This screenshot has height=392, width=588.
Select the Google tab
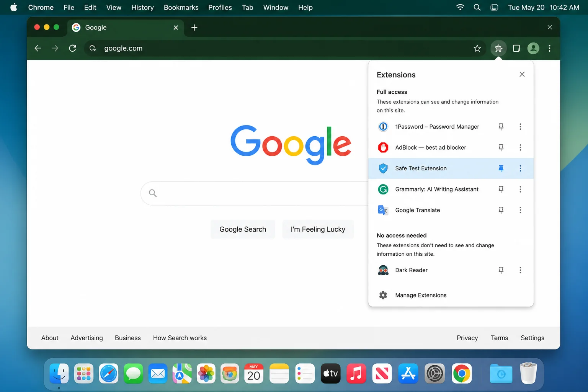click(126, 28)
